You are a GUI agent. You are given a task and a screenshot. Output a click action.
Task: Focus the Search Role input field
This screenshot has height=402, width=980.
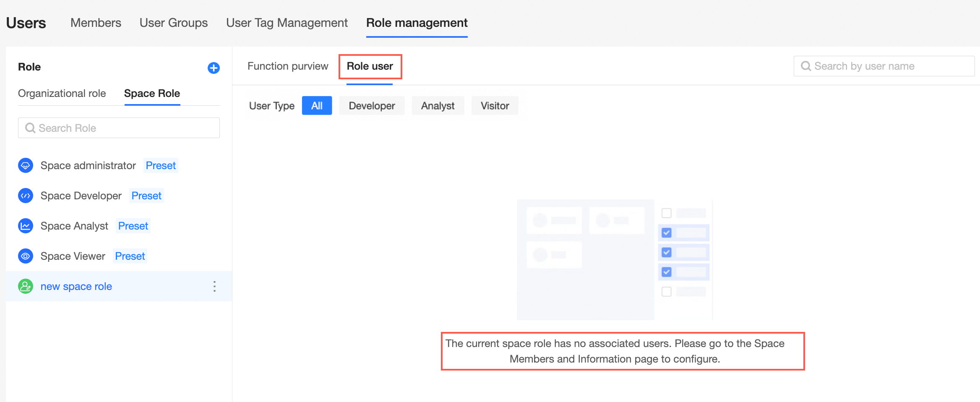119,128
